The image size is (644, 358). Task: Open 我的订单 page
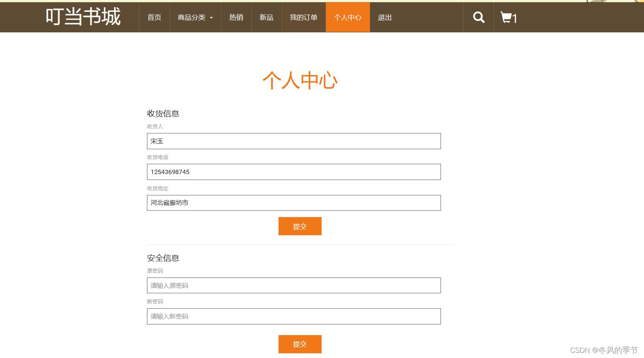(303, 17)
